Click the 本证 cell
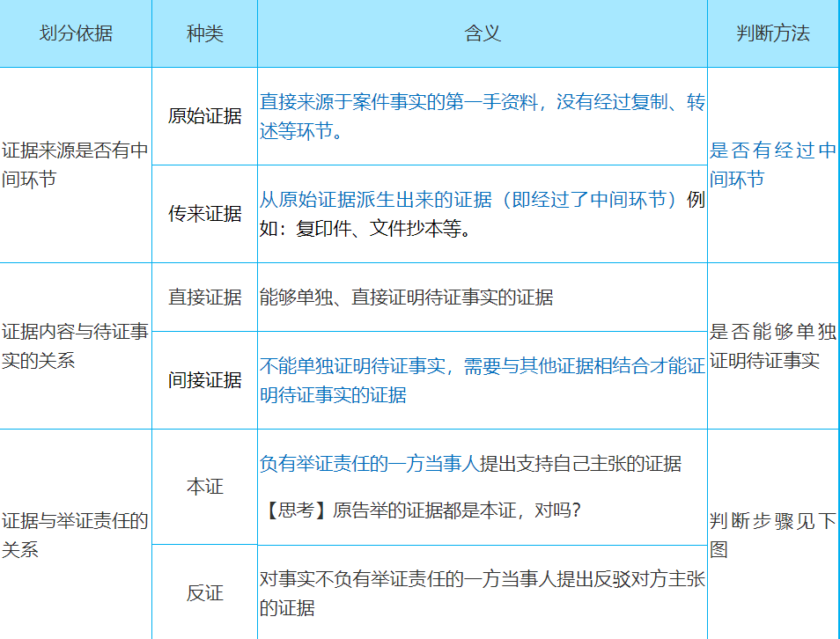840x639 pixels. click(204, 487)
